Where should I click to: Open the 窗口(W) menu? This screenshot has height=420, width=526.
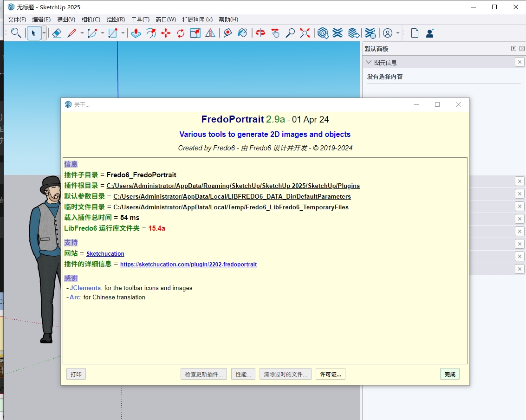(x=166, y=19)
